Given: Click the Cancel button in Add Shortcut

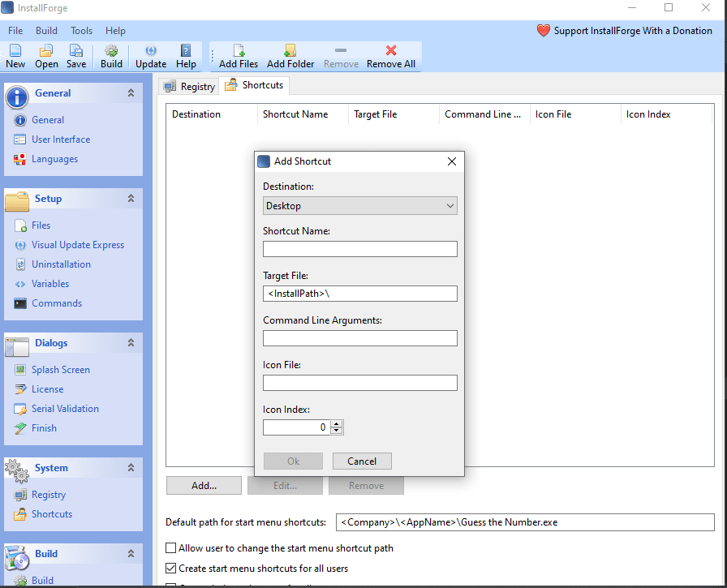Looking at the screenshot, I should point(362,461).
